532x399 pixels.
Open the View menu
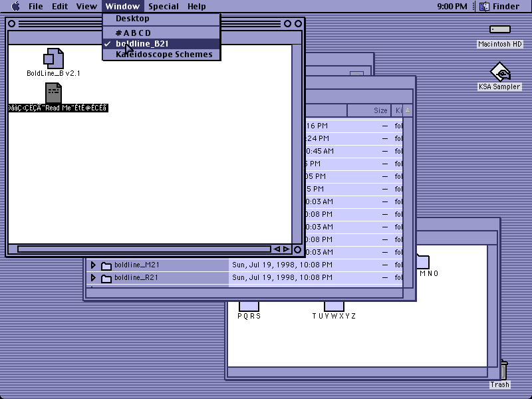[86, 6]
